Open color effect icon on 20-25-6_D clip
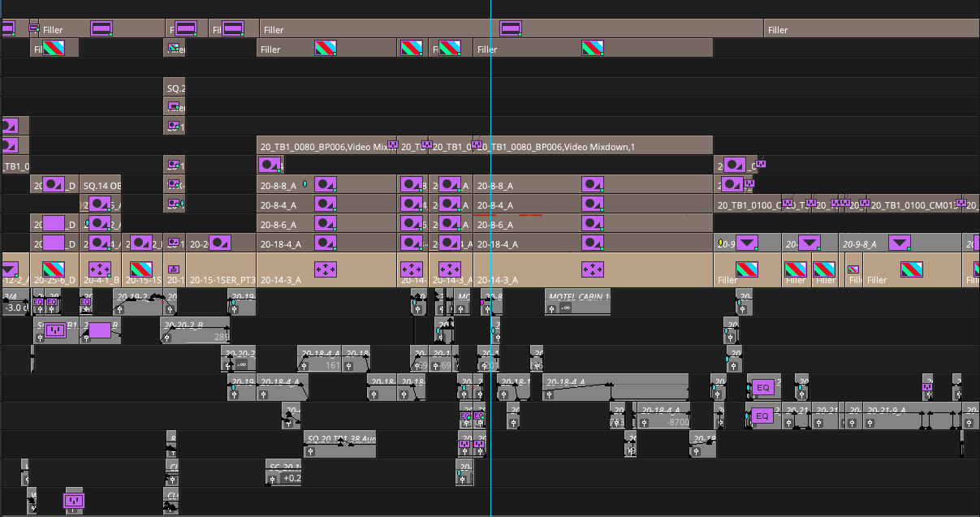The image size is (980, 517). pyautogui.click(x=54, y=268)
